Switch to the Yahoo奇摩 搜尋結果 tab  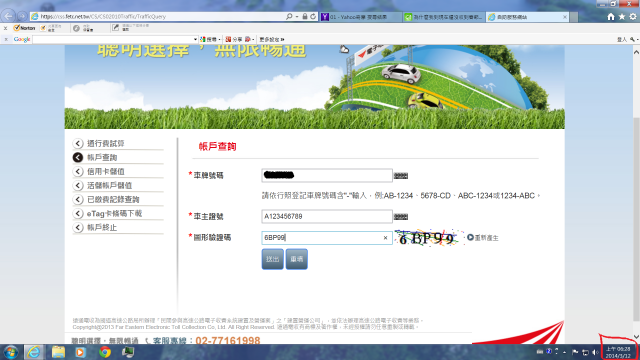coord(361,17)
